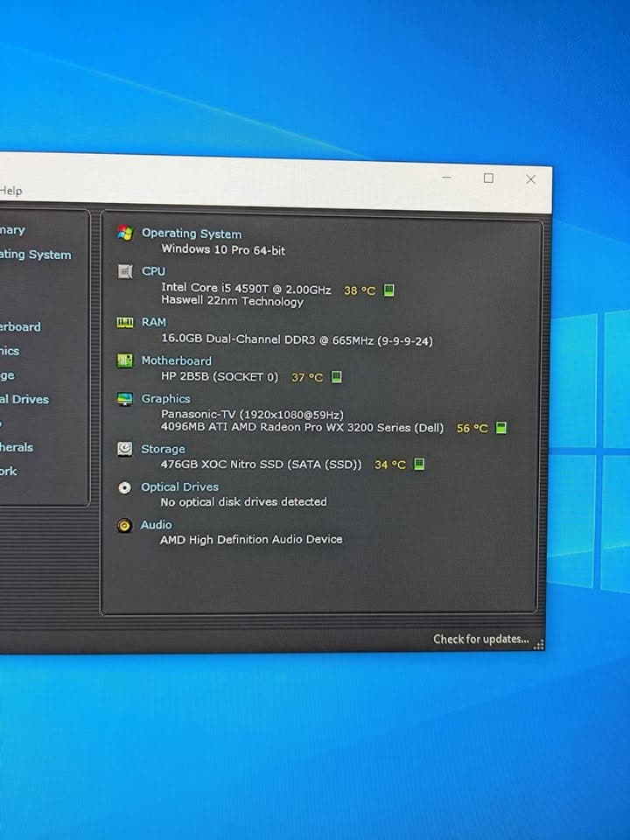The width and height of the screenshot is (630, 840).
Task: Click the Graphics monitor icon
Action: point(125,399)
